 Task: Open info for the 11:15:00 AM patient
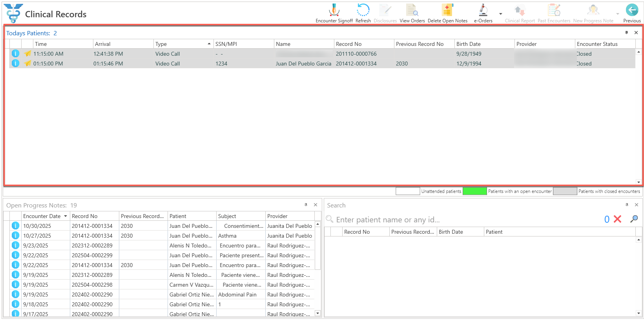pos(15,53)
